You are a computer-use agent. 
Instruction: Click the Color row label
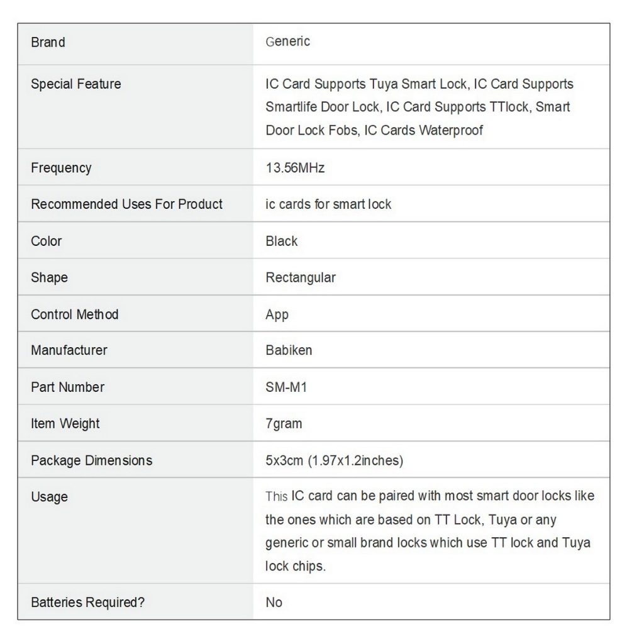click(47, 241)
